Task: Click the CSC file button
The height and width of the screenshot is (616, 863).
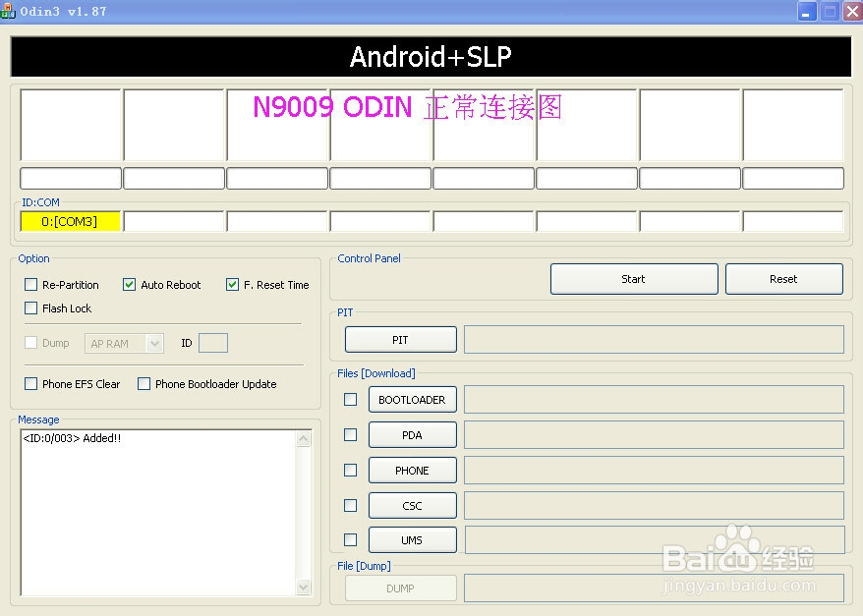Action: [x=412, y=505]
